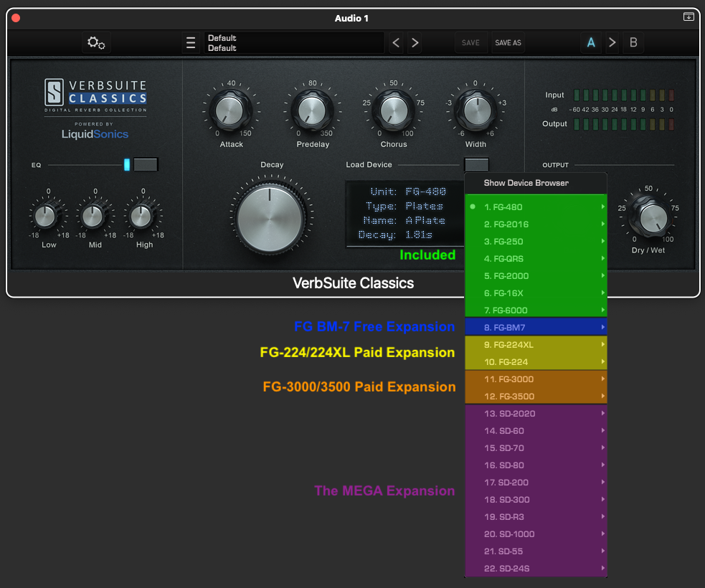
Task: Copy A to B arrow button
Action: click(x=612, y=42)
